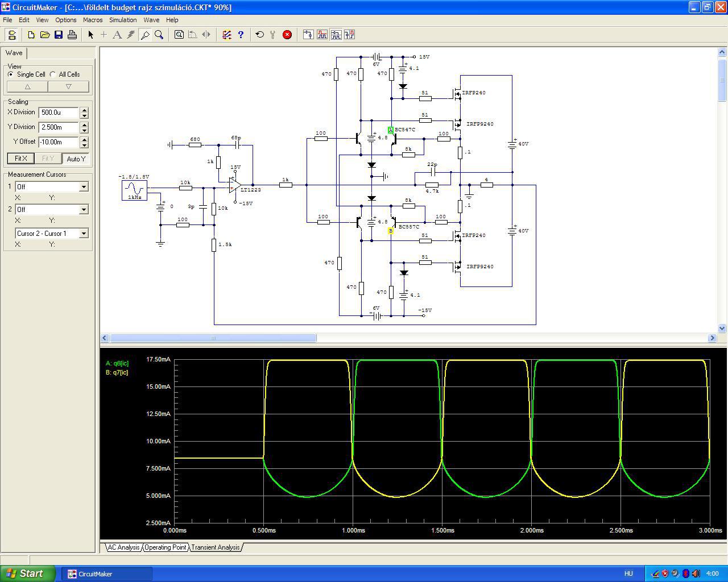Open the Cursor 1 dropdown set to Off
Screen dimensions: 728x582
tap(84, 187)
